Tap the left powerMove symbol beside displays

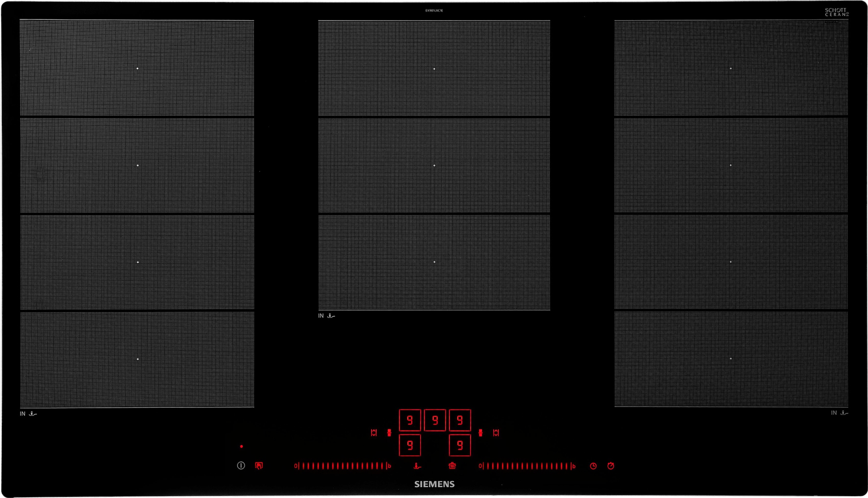[389, 433]
